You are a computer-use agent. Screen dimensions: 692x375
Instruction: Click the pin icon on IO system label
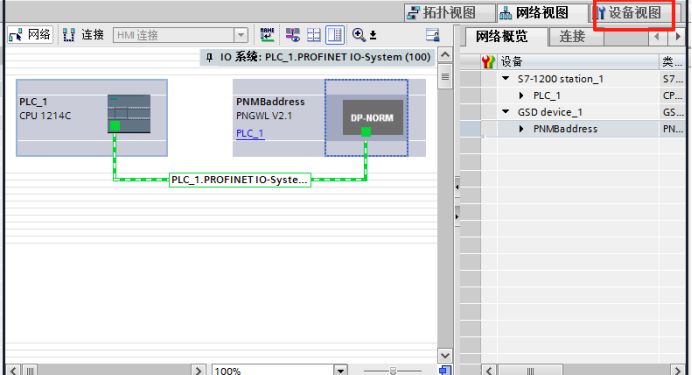210,57
